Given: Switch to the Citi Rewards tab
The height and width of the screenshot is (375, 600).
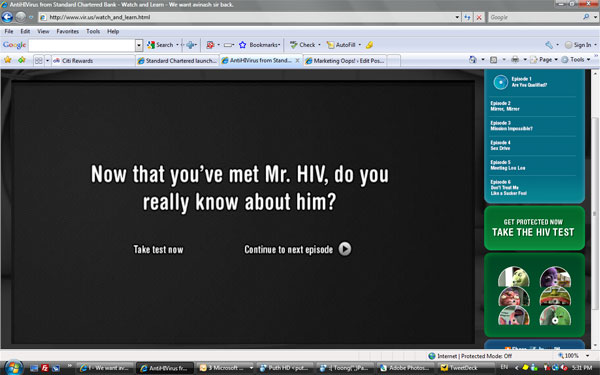Looking at the screenshot, I should (93, 60).
